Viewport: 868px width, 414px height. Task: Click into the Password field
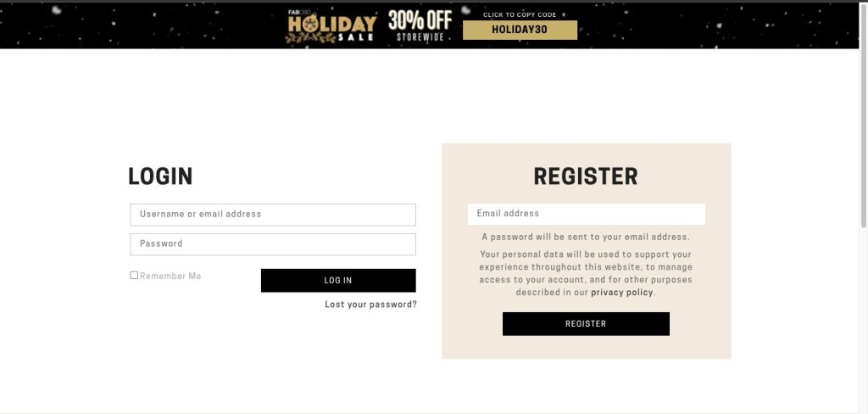273,244
